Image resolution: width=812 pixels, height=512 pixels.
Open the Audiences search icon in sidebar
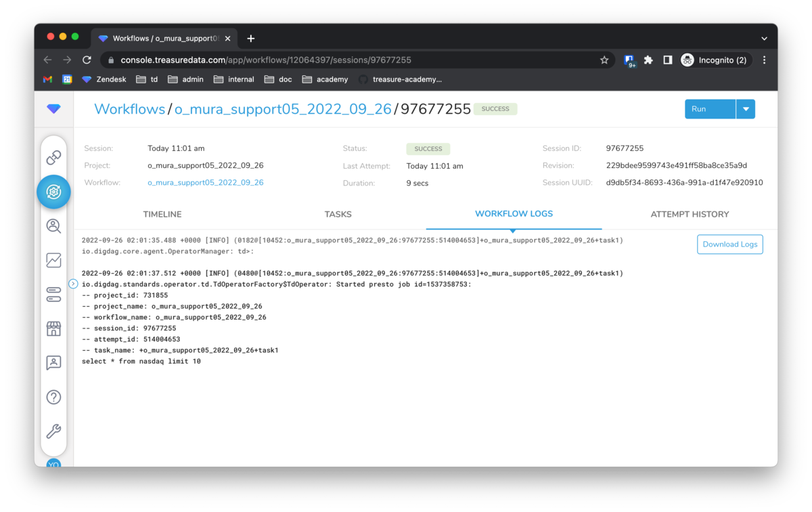[x=53, y=226]
